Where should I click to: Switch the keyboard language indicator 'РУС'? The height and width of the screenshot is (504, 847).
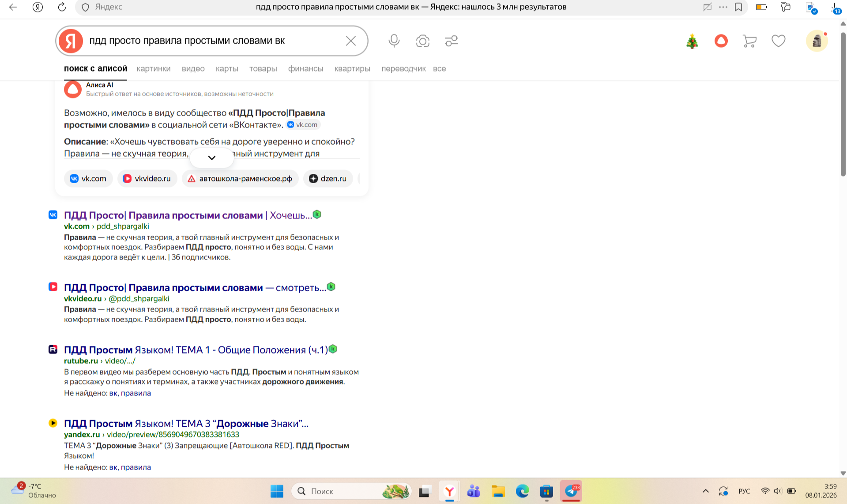pos(744,491)
